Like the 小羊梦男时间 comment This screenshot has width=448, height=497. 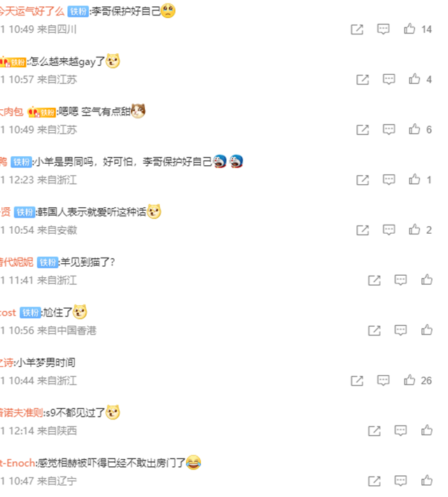pos(409,380)
